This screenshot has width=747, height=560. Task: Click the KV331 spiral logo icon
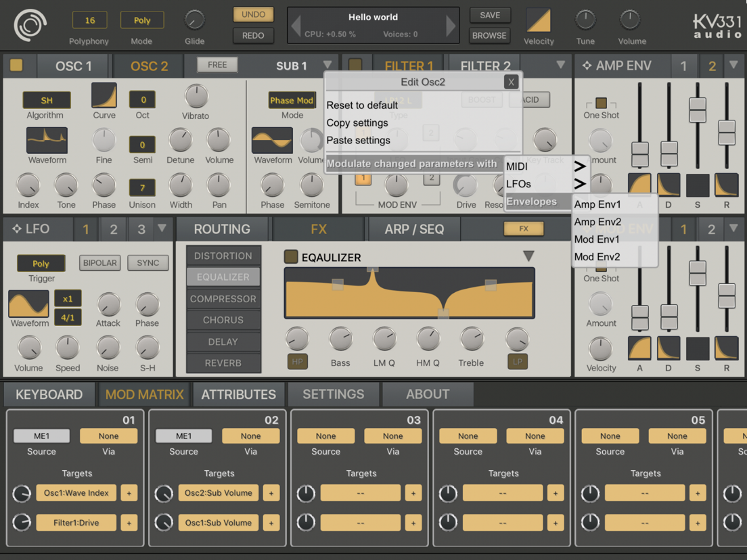[30, 25]
